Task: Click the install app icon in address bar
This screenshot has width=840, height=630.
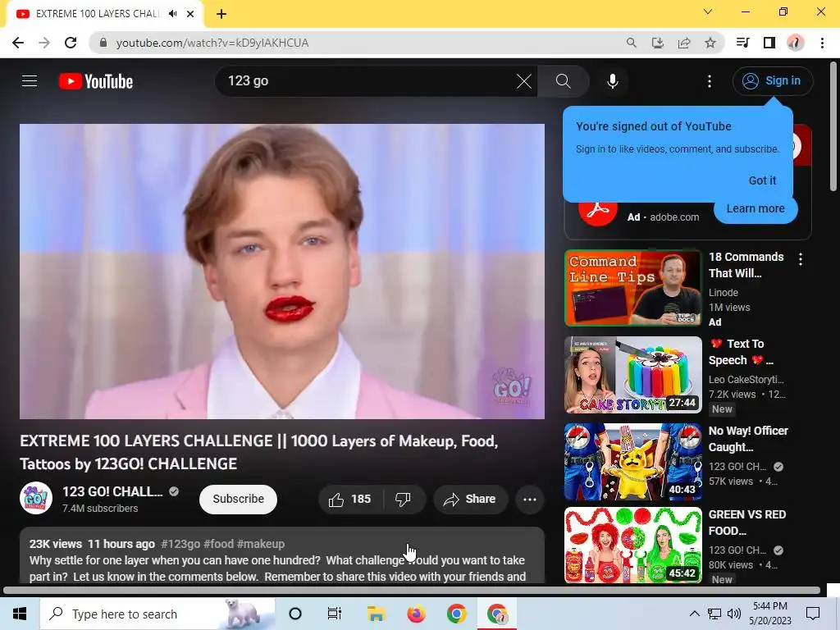Action: [658, 43]
